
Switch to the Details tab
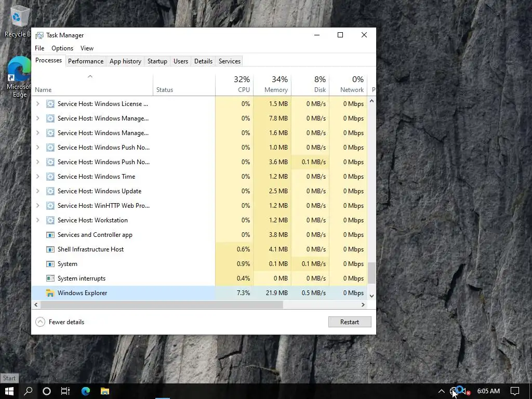(203, 61)
